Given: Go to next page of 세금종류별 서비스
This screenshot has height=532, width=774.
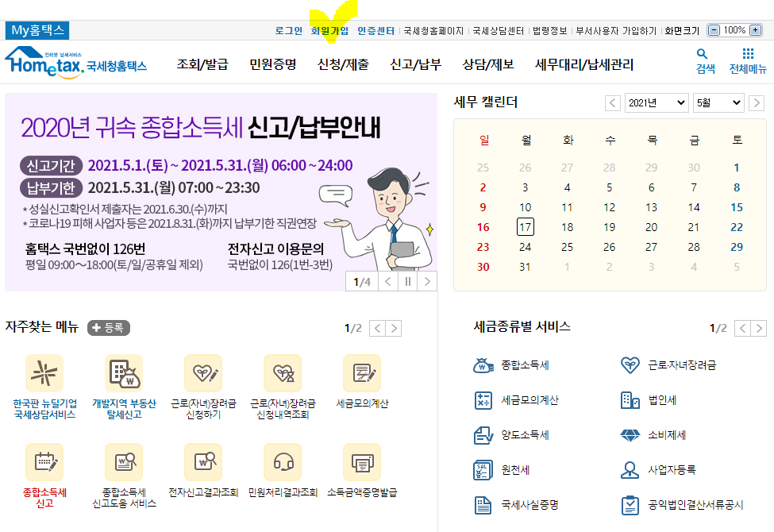Looking at the screenshot, I should pyautogui.click(x=759, y=328).
